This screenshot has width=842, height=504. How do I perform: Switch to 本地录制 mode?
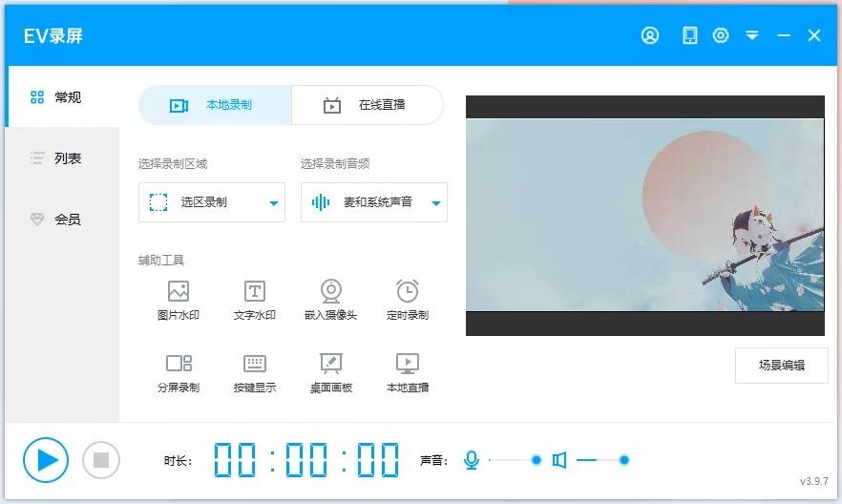[216, 105]
